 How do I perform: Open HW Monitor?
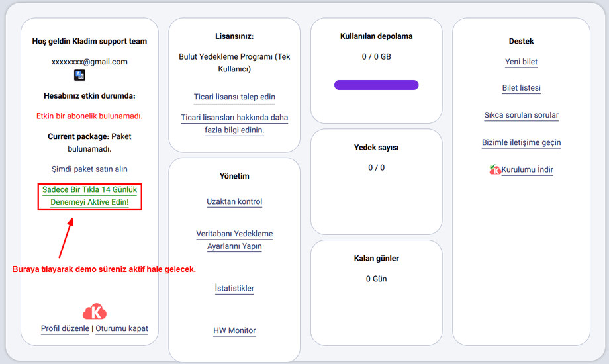click(x=234, y=330)
